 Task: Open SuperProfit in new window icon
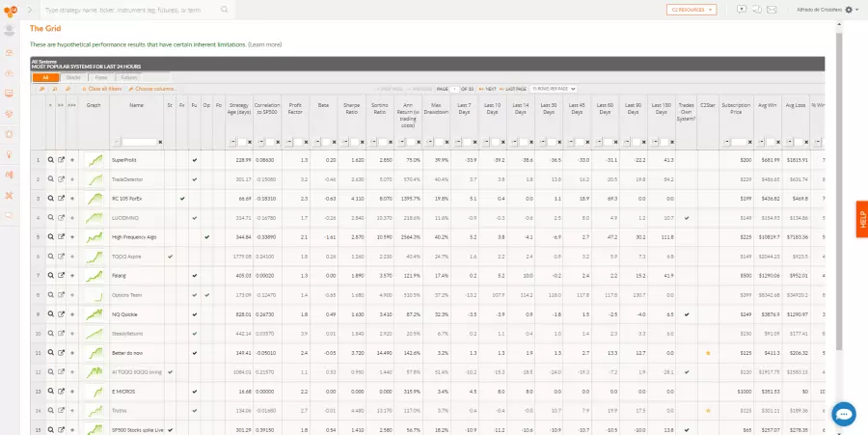62,160
